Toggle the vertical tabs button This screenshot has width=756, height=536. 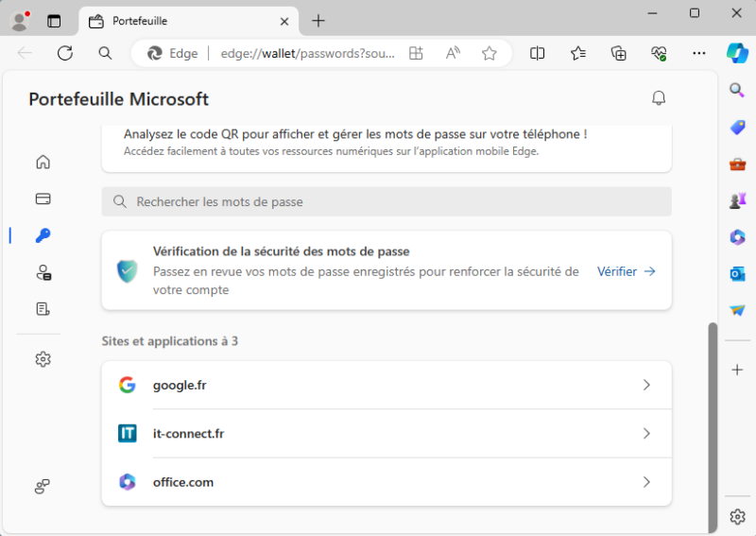54,21
